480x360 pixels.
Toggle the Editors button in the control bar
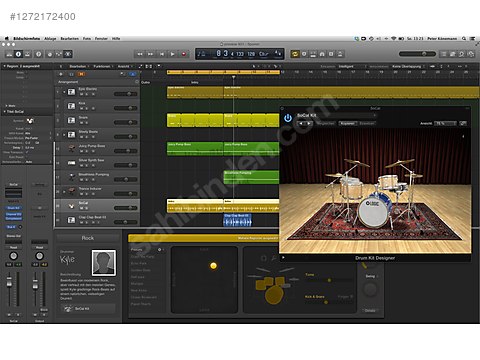[68, 54]
